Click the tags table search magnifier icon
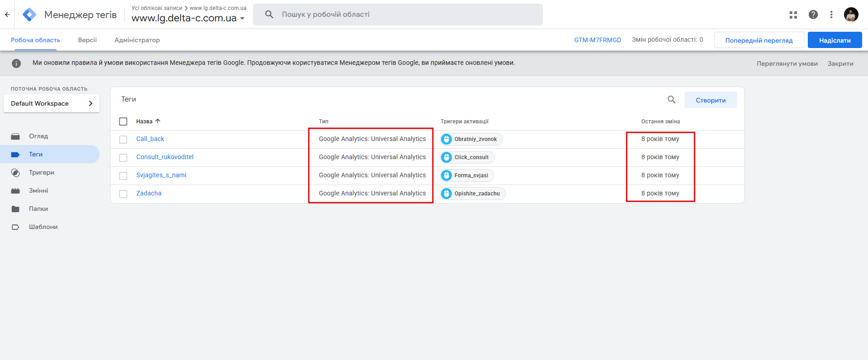Screen dimensions: 868x360 [671, 100]
